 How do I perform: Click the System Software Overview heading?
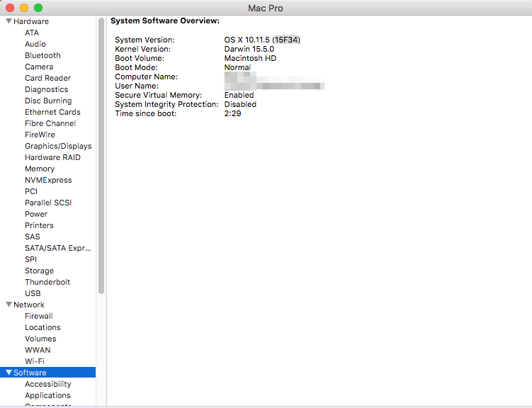coord(165,21)
